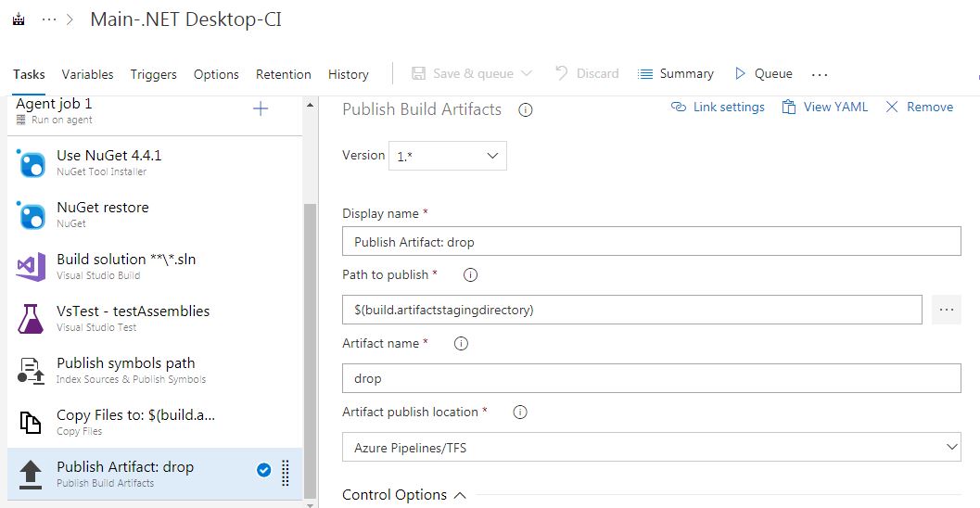Viewport: 980px width, 508px height.
Task: Show info for Publish Build Artifacts title
Action: (x=526, y=110)
